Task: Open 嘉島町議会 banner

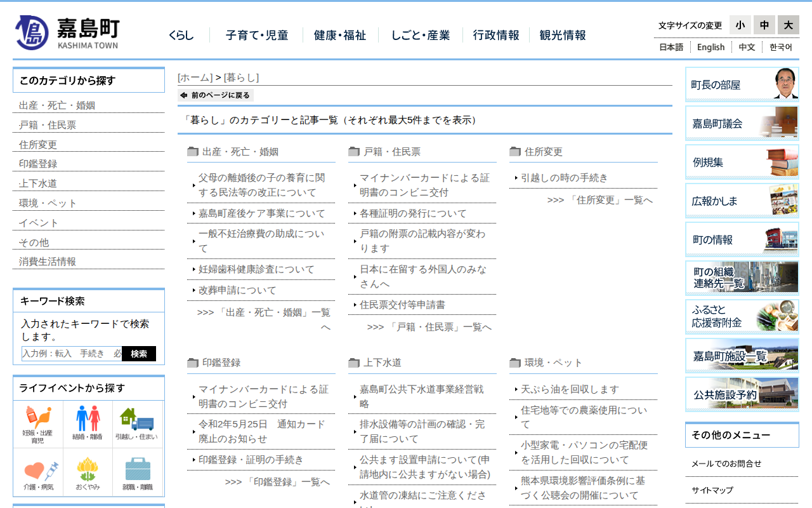Action: [x=742, y=123]
